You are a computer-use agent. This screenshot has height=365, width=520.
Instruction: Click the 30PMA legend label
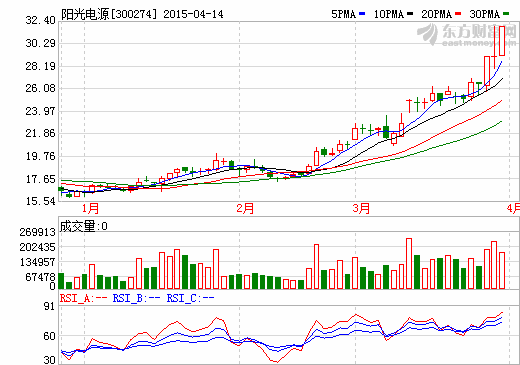485,14
